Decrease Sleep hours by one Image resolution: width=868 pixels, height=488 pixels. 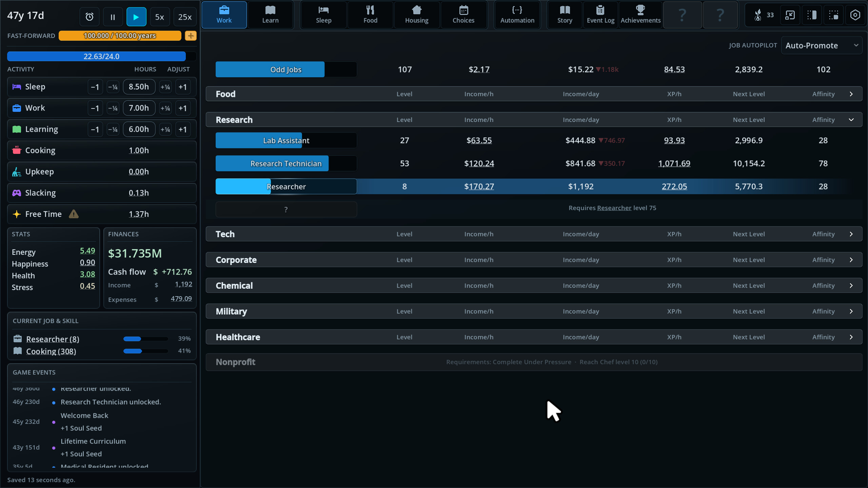tap(95, 87)
